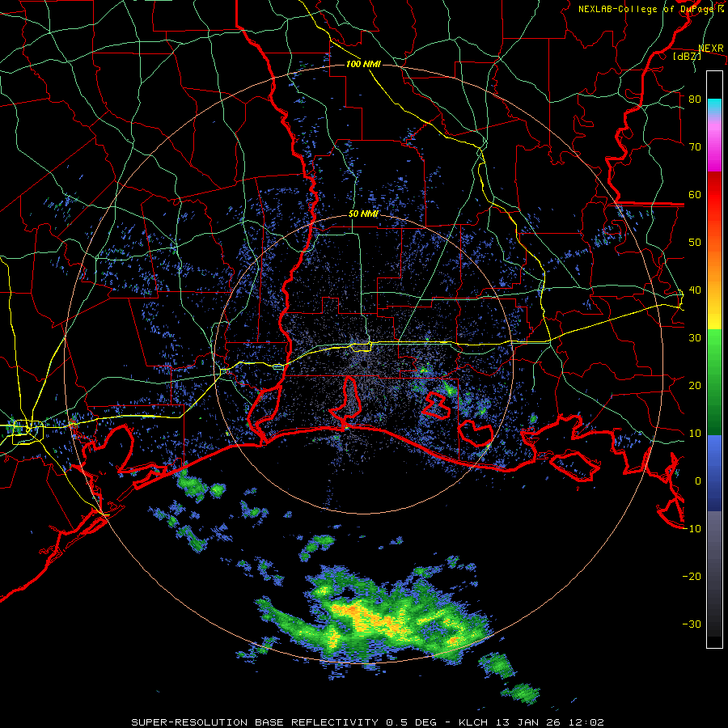Click the "KLCH" station identifier in caption
728x728 pixels.
[473, 722]
